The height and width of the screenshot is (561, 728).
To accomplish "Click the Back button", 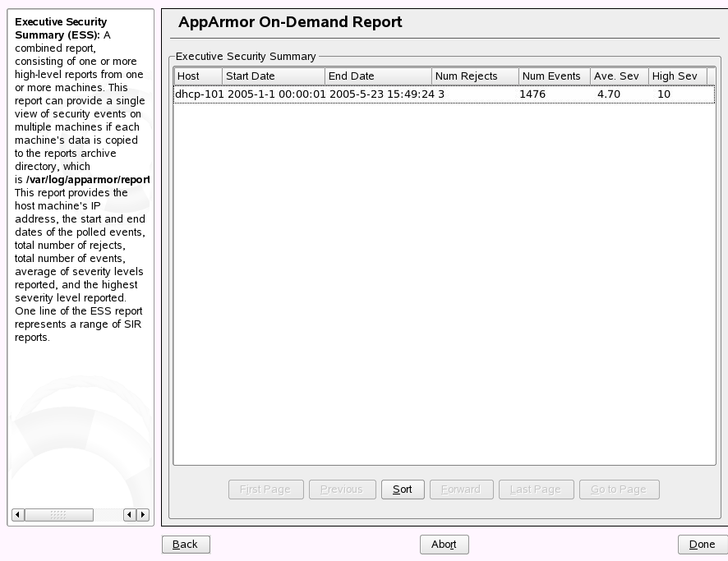I will pyautogui.click(x=186, y=545).
